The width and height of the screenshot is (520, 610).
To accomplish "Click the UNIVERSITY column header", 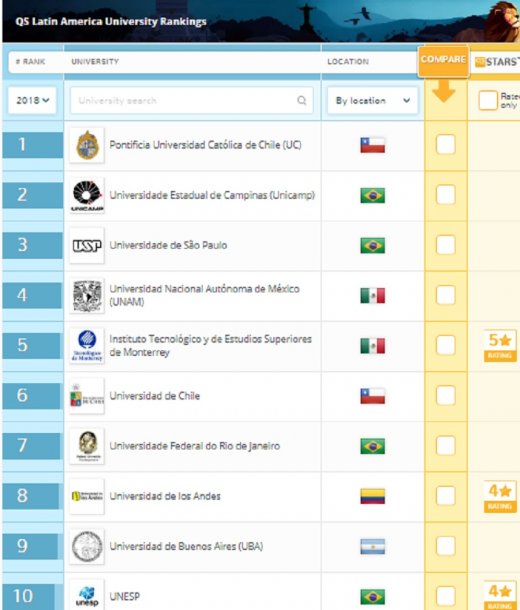I will [x=95, y=61].
